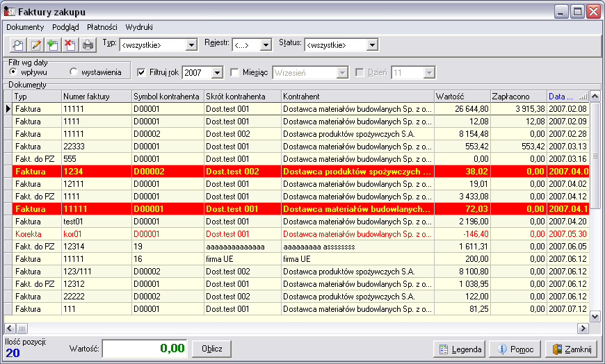Sort by Kontrahent column header
Viewport: 605px width, 364px height.
point(357,97)
